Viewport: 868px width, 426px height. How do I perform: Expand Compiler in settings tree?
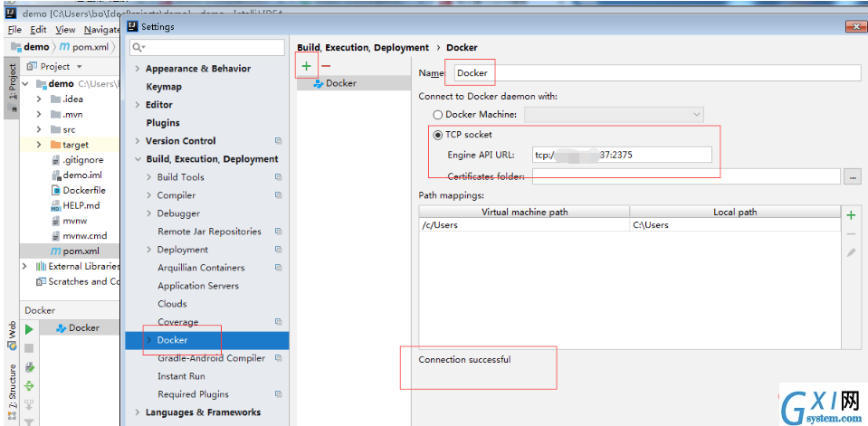(x=149, y=195)
